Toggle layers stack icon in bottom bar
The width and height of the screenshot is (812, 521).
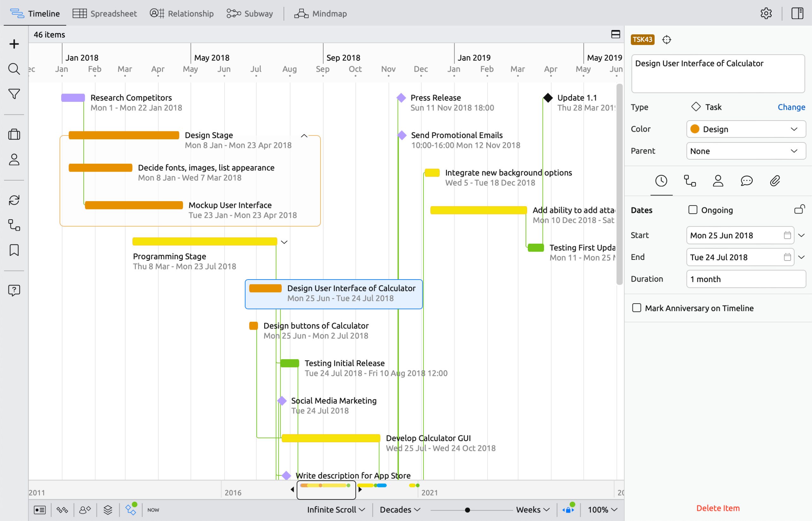pyautogui.click(x=108, y=510)
